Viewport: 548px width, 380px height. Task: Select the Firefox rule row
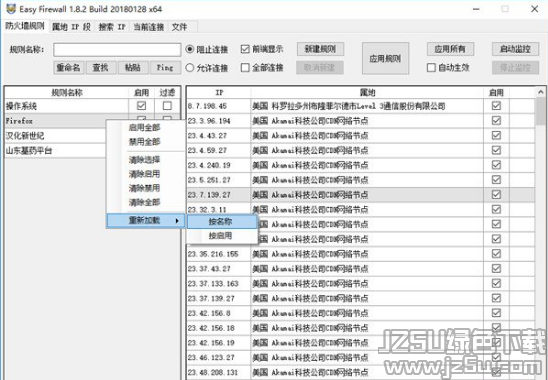pos(55,121)
